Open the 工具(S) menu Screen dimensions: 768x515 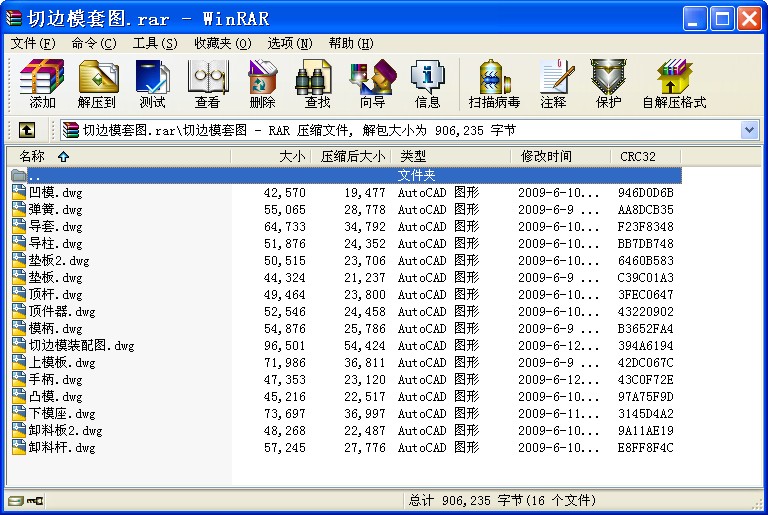(x=155, y=44)
